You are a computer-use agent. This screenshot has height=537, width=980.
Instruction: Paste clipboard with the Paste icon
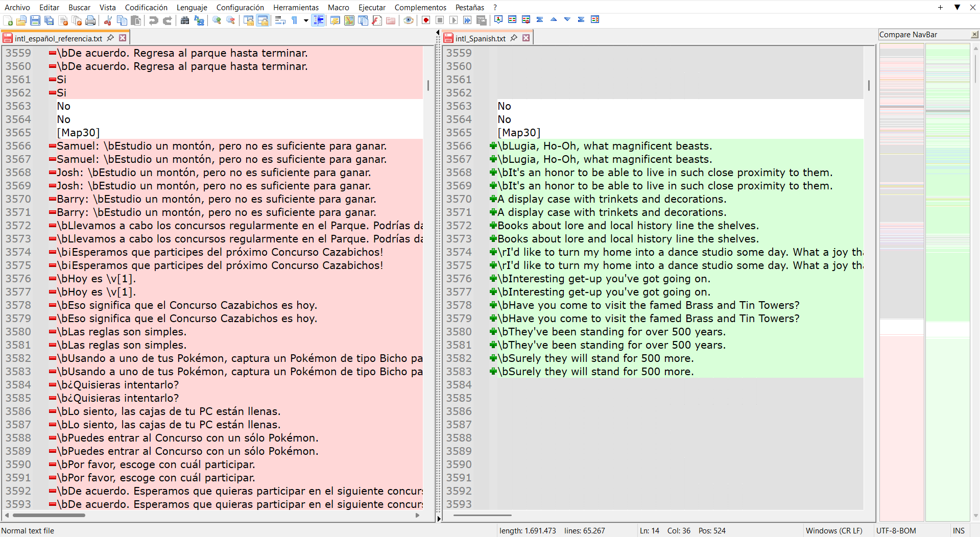point(136,20)
